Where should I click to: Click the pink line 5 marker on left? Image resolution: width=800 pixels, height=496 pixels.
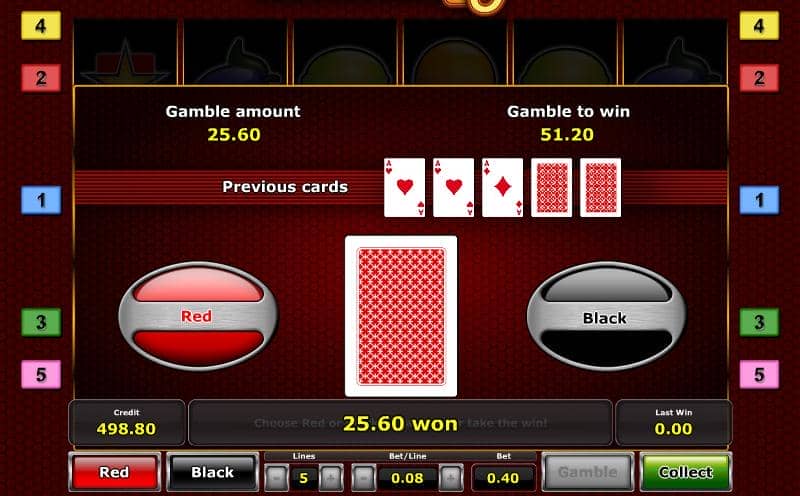click(41, 374)
